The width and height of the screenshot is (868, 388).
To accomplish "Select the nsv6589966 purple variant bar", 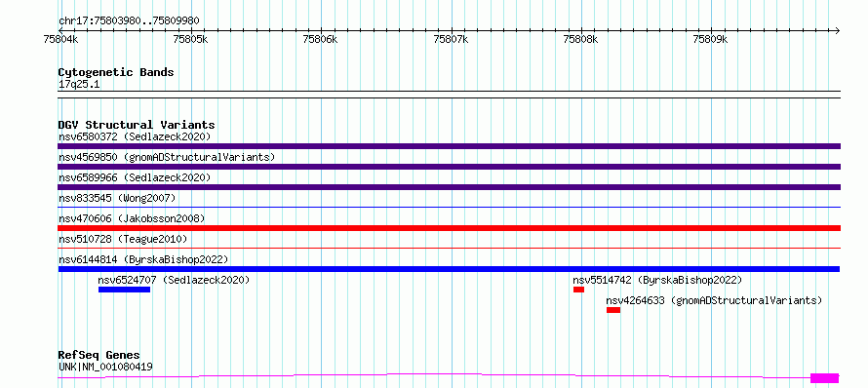I will tap(449, 187).
